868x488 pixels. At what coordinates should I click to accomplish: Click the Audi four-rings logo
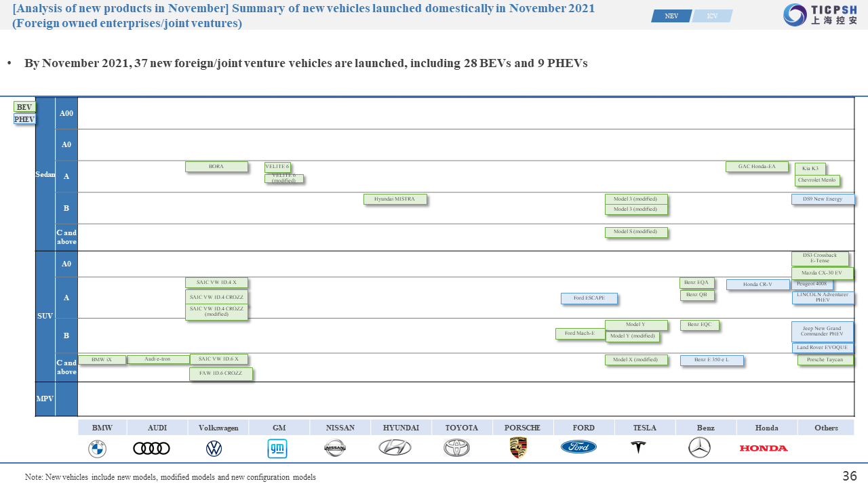[x=151, y=448]
